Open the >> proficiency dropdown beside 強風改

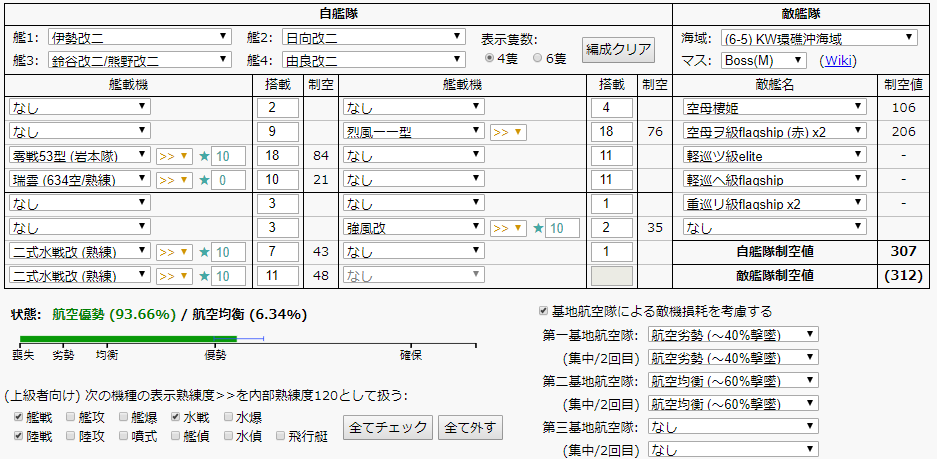click(509, 228)
